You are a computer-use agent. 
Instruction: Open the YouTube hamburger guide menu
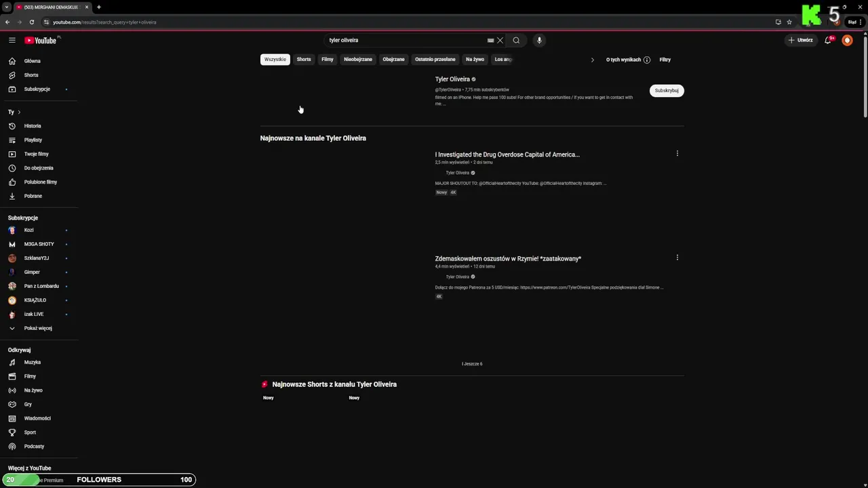pos(12,40)
